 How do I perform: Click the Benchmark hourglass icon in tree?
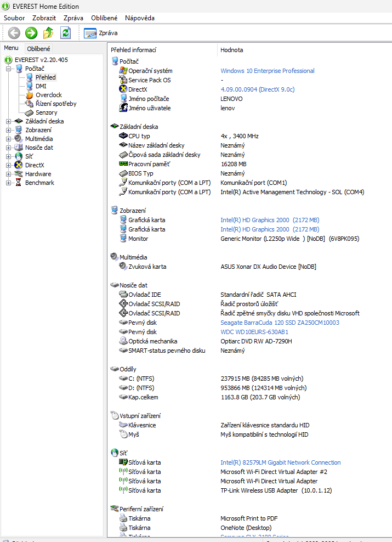coord(19,183)
